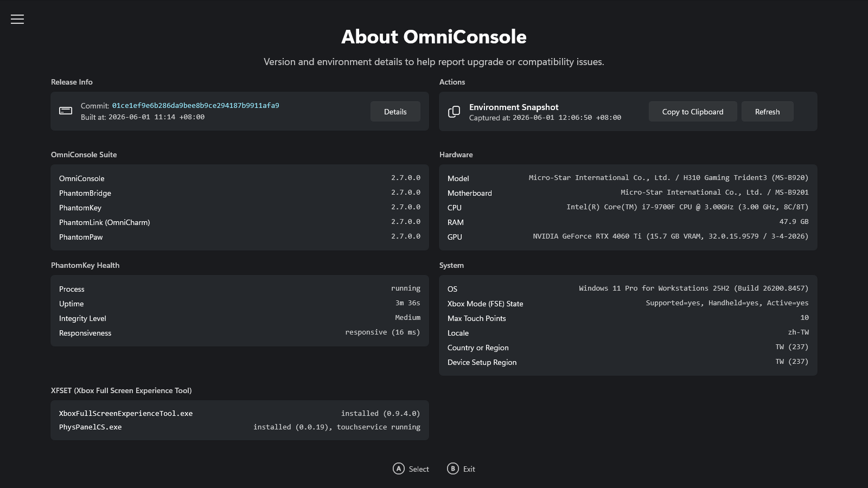Click the release commit card icon

coord(66,111)
